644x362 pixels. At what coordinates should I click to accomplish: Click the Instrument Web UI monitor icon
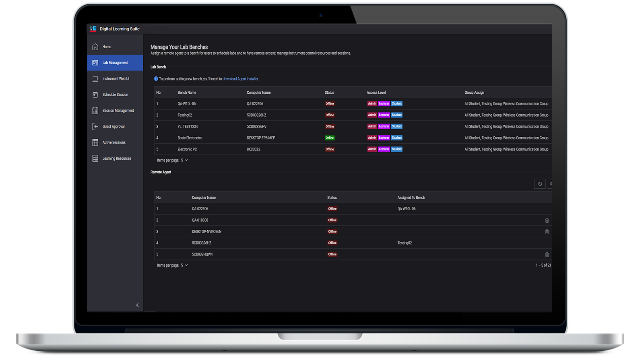(95, 79)
